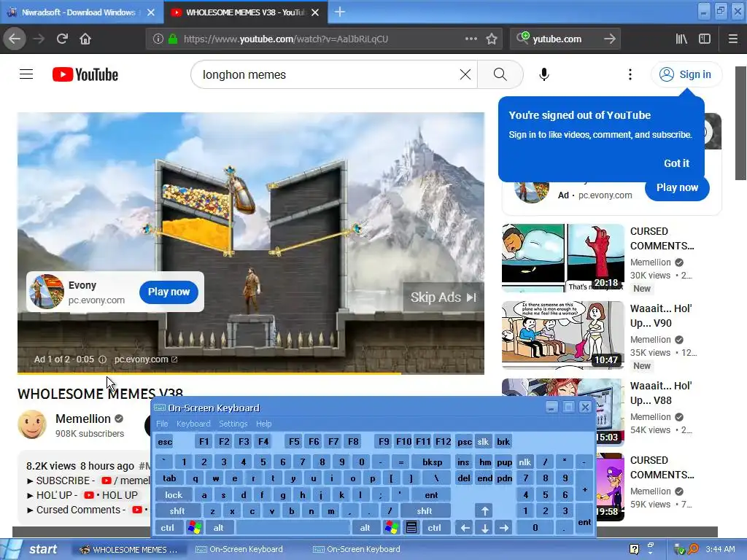
Task: Reload the current page
Action: 62,39
